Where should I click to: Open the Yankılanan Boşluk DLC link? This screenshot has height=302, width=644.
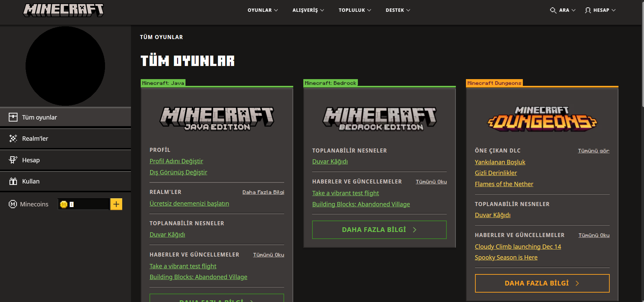tap(500, 162)
